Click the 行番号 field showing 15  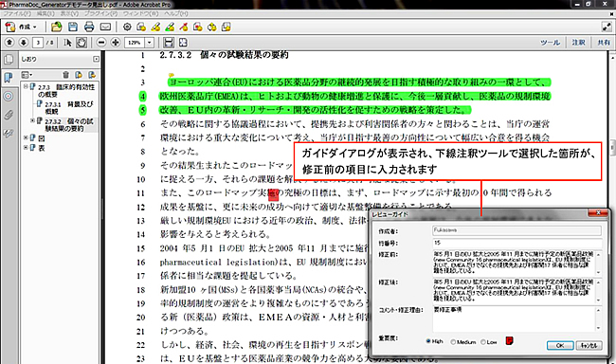pyautogui.click(x=517, y=243)
